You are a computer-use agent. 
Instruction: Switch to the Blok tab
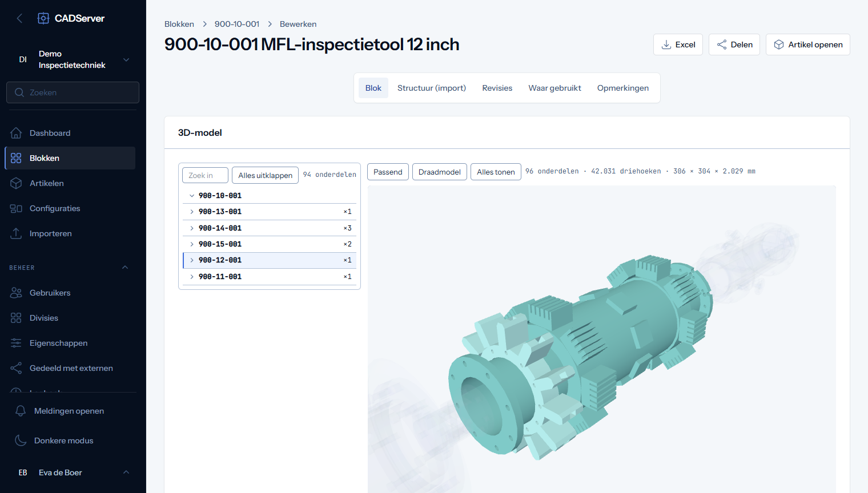[373, 88]
